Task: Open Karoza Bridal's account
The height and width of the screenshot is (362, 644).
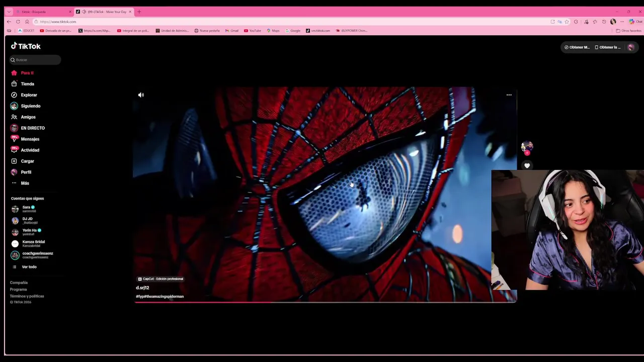Action: tap(28, 243)
